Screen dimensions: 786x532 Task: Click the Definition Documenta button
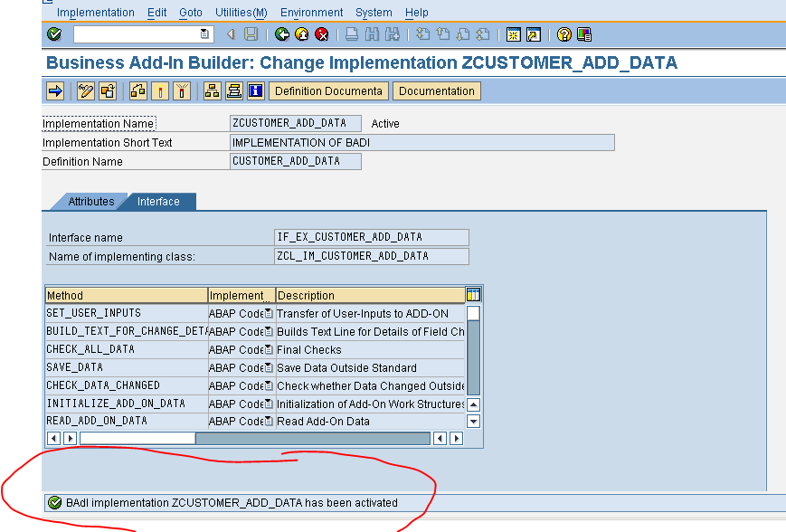click(x=328, y=90)
